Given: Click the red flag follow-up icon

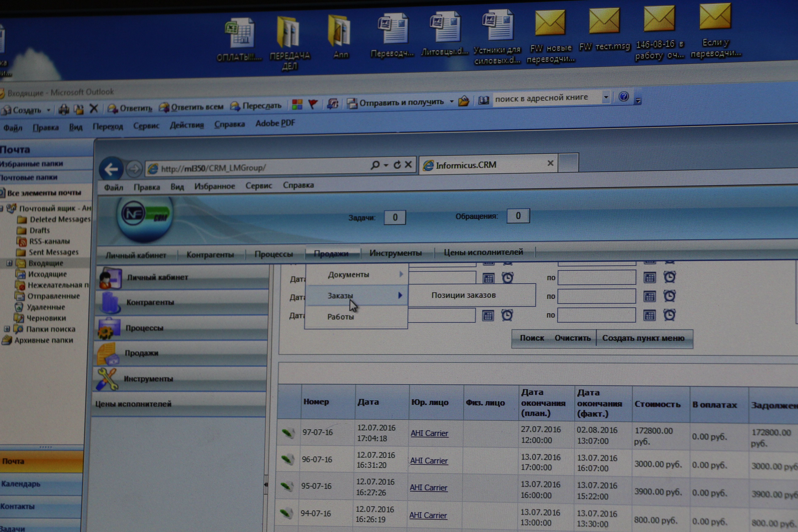Looking at the screenshot, I should point(312,104).
